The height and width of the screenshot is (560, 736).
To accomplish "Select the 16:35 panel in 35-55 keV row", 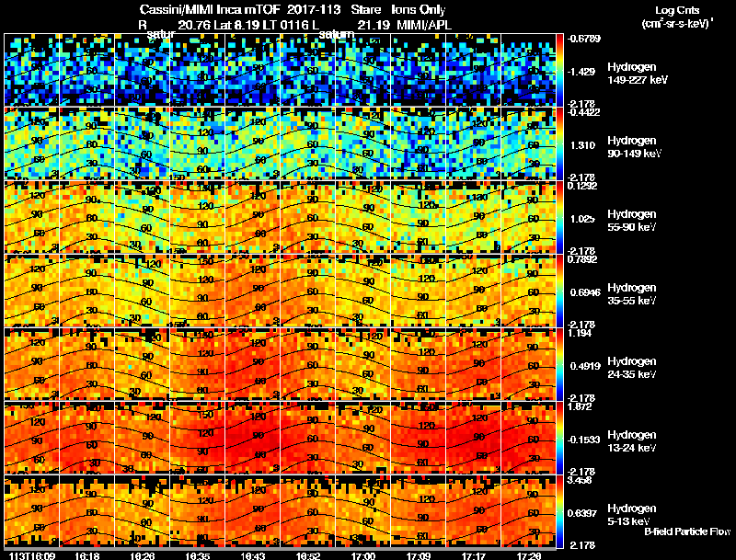I will point(198,291).
